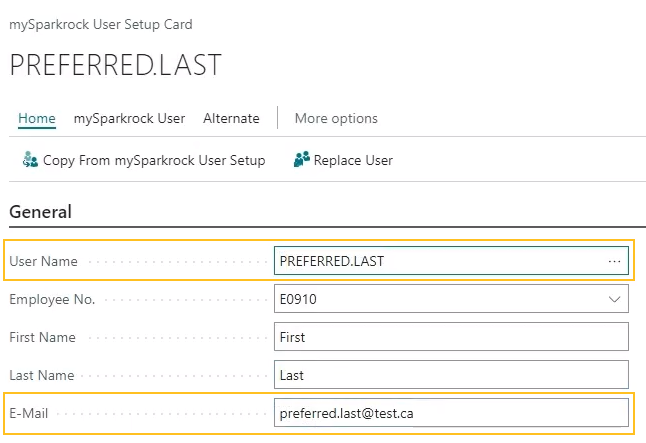The image size is (646, 443).
Task: Click the Employee No. field E0910
Action: point(451,299)
